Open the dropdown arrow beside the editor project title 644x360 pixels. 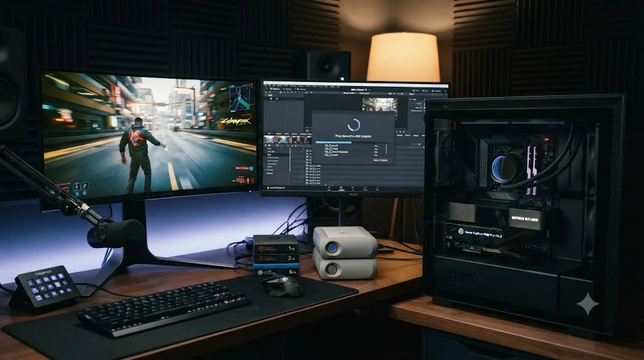(x=369, y=89)
